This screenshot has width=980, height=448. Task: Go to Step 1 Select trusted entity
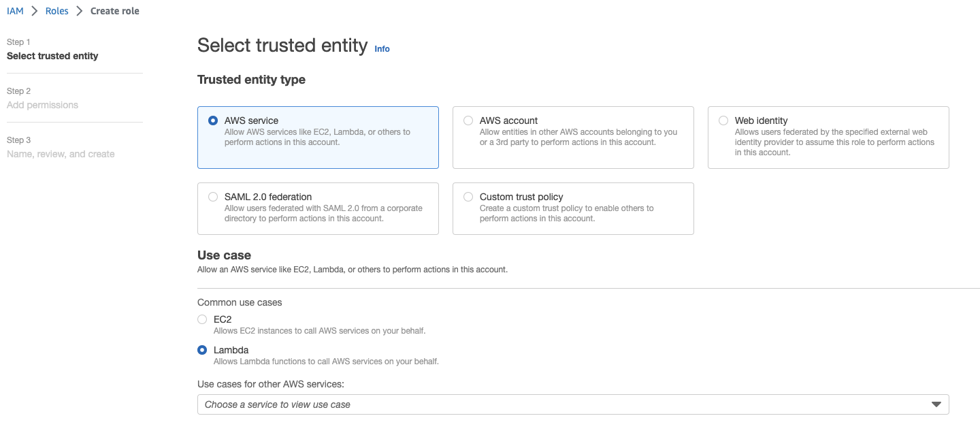pos(52,56)
